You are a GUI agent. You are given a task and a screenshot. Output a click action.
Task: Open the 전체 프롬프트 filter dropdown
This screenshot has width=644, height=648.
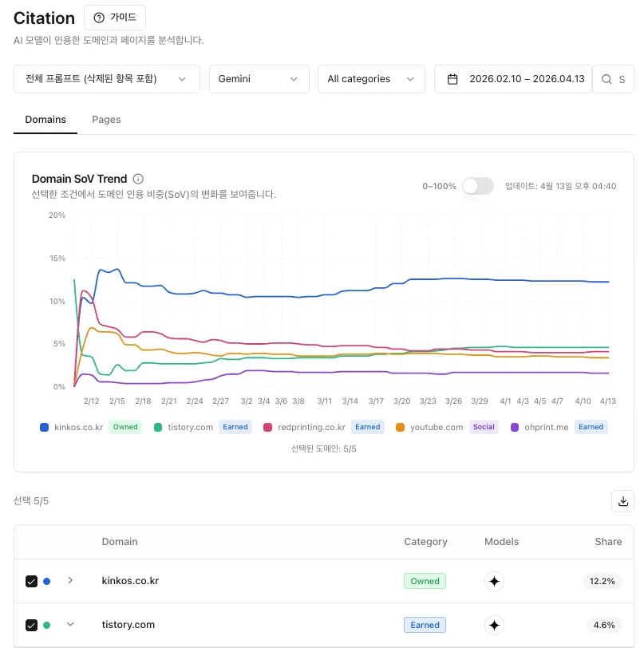pyautogui.click(x=107, y=79)
